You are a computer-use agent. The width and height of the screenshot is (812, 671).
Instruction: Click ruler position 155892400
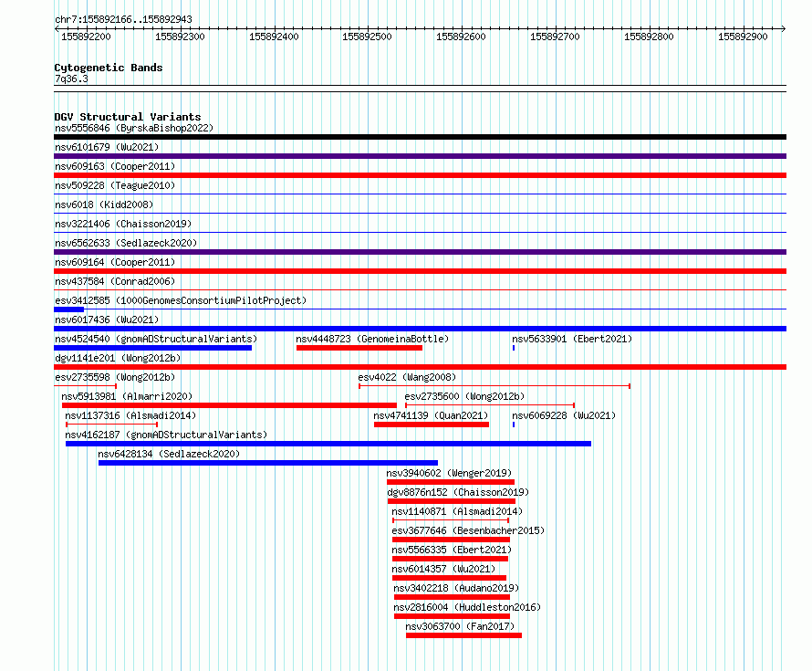pos(274,37)
